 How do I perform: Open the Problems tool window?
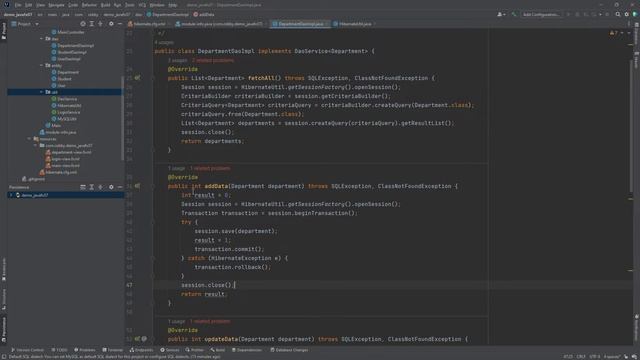[84, 350]
